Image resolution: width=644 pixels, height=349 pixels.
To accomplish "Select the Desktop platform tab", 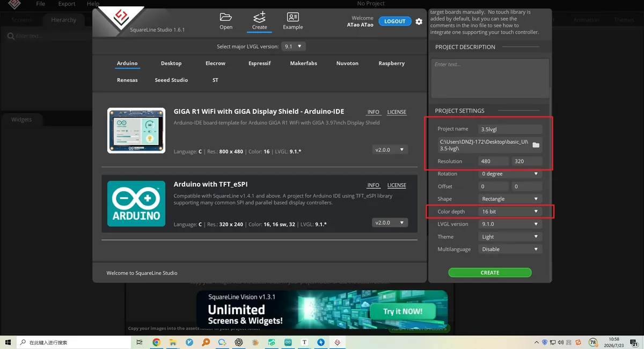I will 171,63.
